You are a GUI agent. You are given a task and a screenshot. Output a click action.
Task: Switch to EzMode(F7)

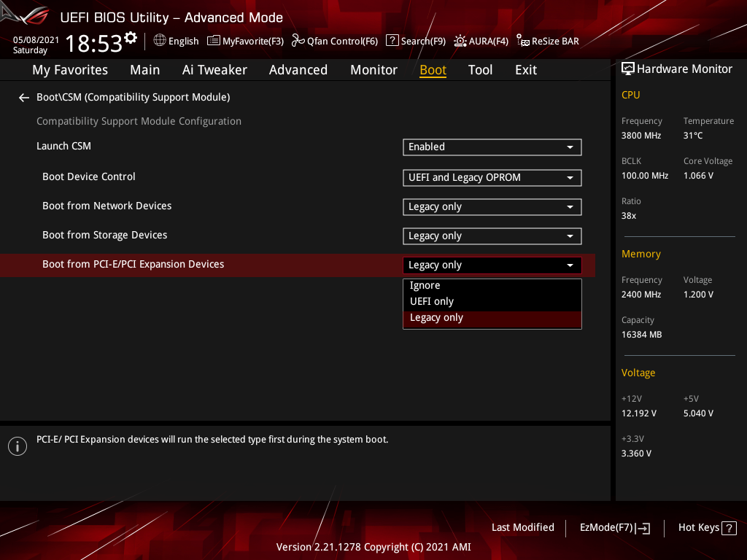coord(615,528)
